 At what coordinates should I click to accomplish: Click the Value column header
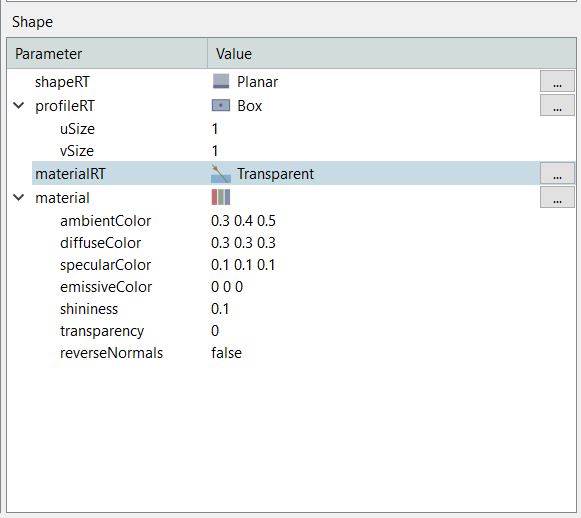tap(392, 53)
